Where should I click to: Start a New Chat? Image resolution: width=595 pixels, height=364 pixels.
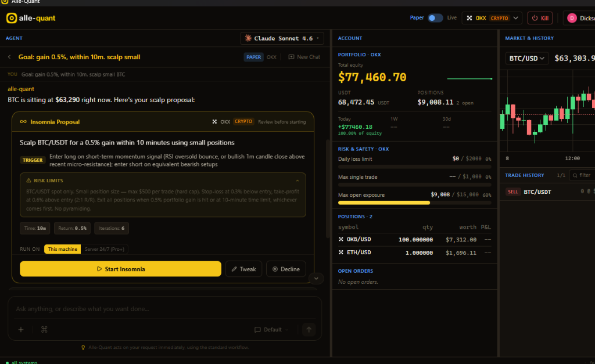pos(304,57)
